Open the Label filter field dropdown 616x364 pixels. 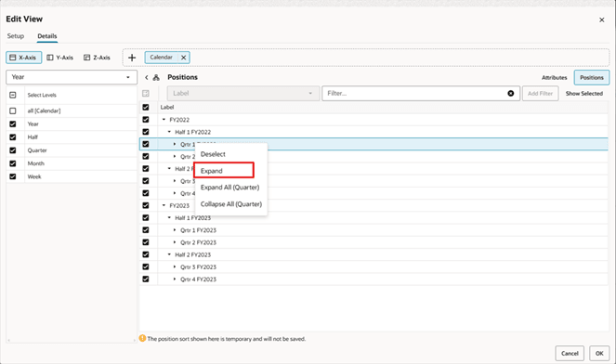(243, 94)
